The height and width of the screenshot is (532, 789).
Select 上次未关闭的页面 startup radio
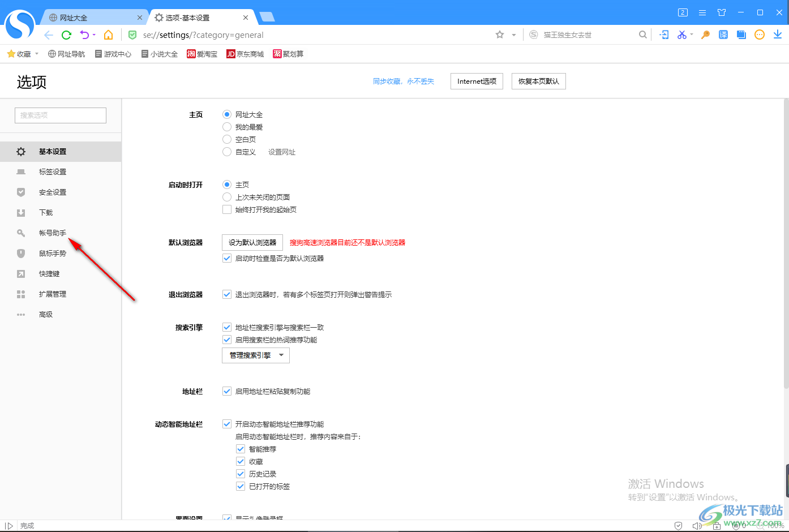(x=227, y=197)
